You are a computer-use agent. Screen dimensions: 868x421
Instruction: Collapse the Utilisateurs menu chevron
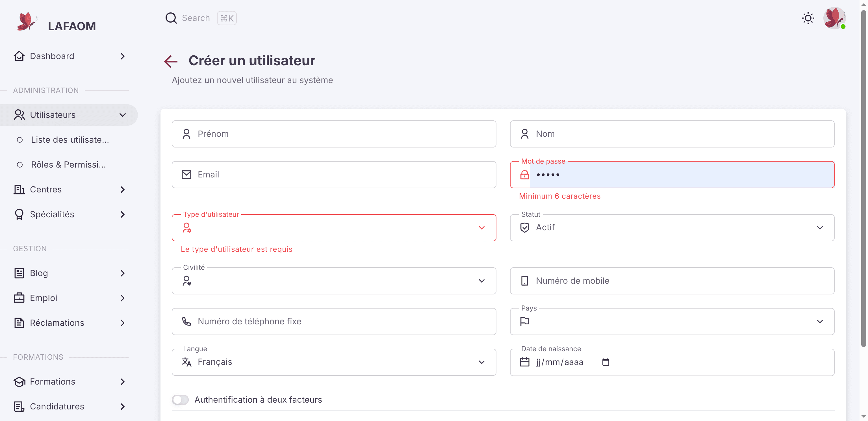coord(123,115)
